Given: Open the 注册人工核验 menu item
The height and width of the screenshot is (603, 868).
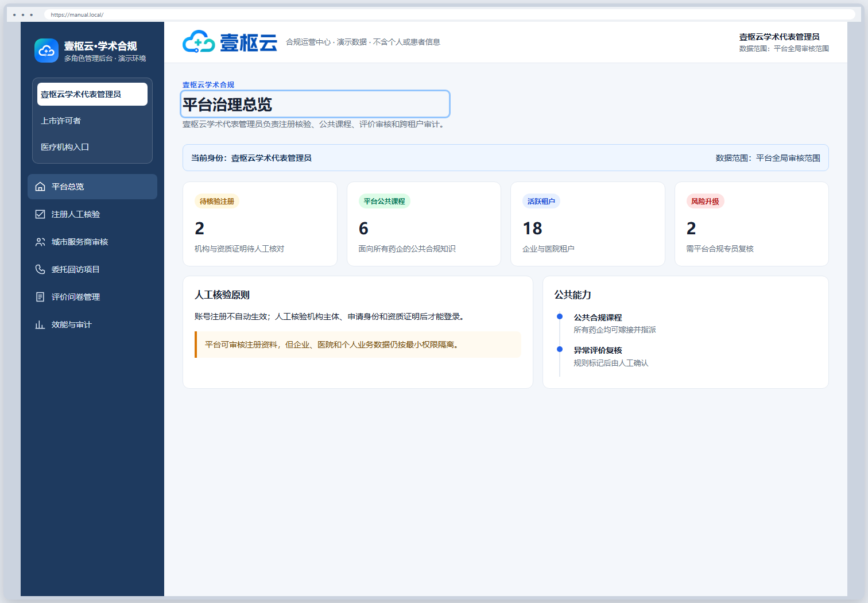Looking at the screenshot, I should pyautogui.click(x=92, y=214).
